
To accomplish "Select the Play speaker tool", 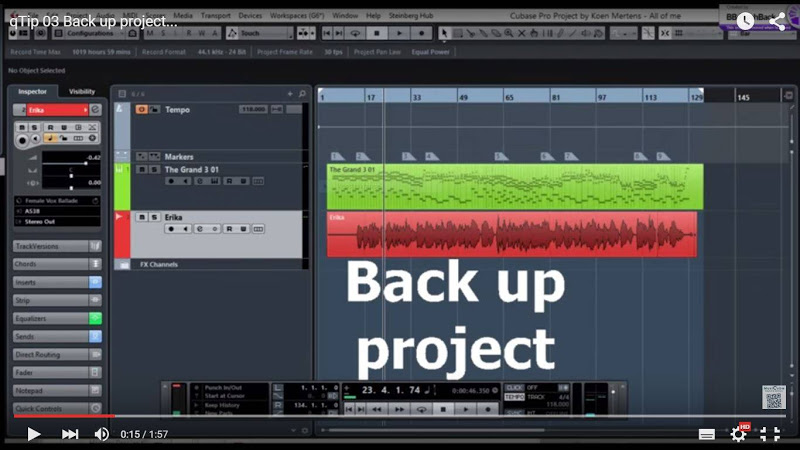I will (586, 33).
